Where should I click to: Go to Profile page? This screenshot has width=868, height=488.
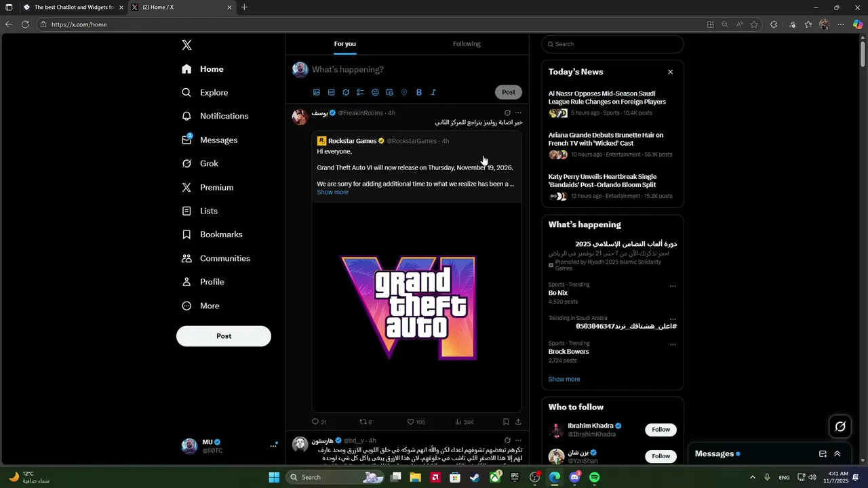point(203,282)
